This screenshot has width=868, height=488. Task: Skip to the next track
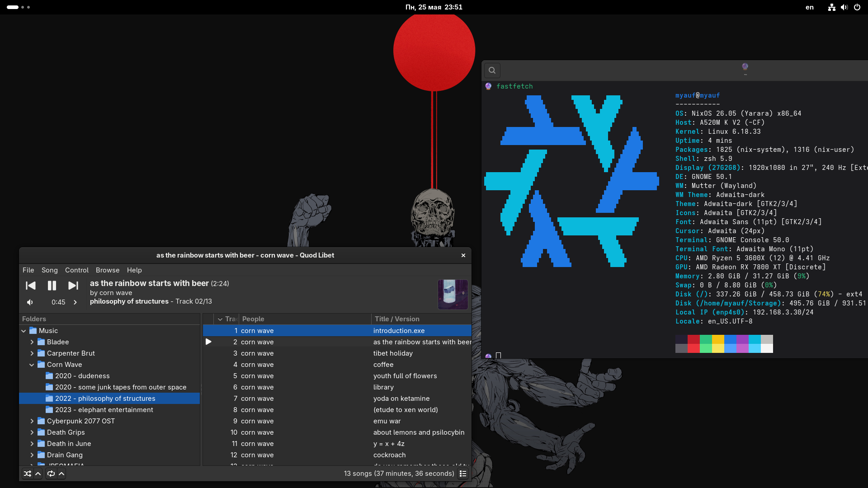click(73, 286)
